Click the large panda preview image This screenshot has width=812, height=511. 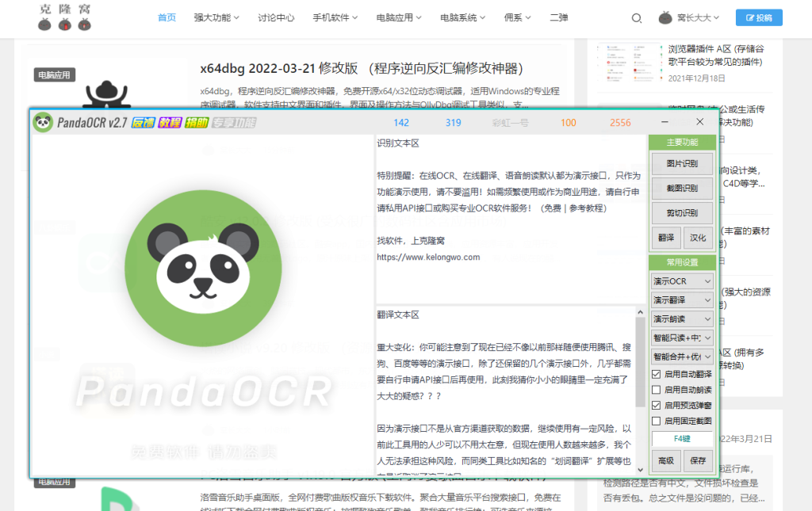click(x=203, y=268)
